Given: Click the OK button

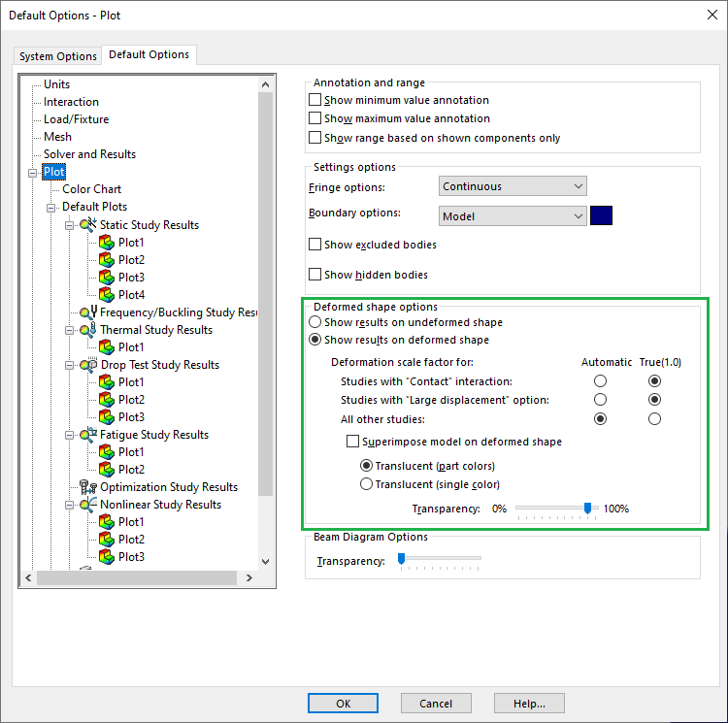Looking at the screenshot, I should point(343,704).
